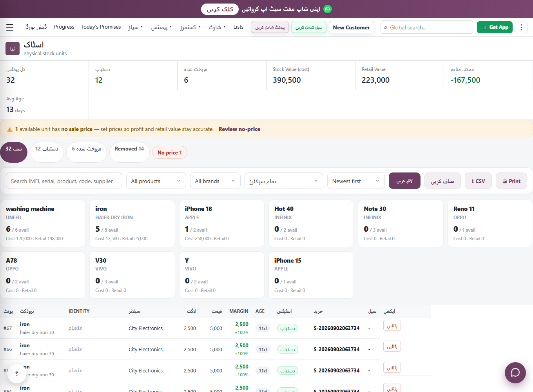
Task: Select the iron HAIER DRY IRON card
Action: [x=132, y=223]
